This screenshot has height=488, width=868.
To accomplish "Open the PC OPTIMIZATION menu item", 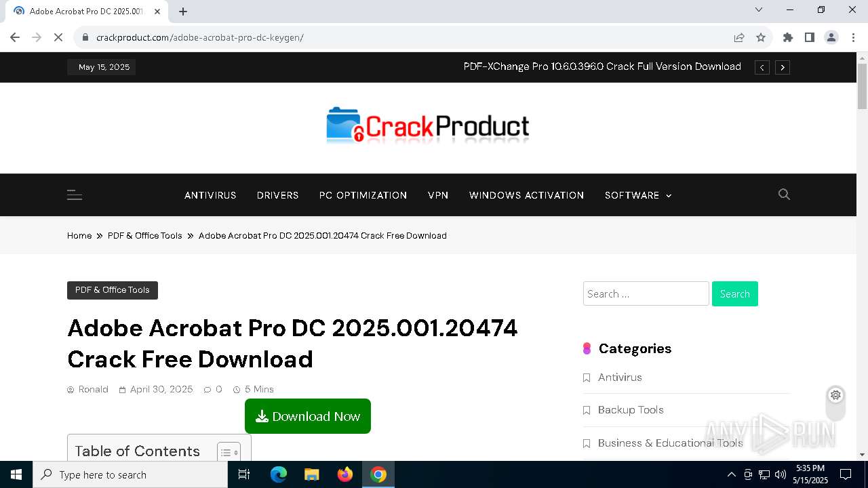I will click(x=363, y=195).
